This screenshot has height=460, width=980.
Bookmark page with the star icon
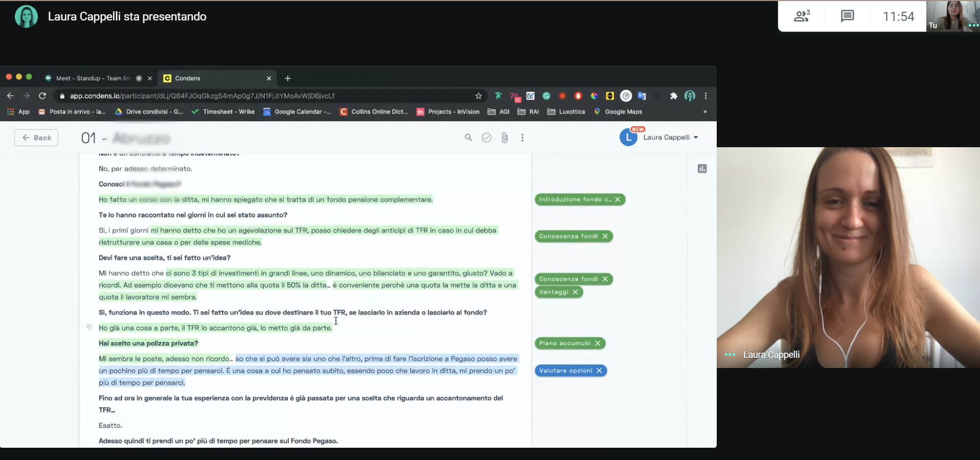tap(478, 96)
